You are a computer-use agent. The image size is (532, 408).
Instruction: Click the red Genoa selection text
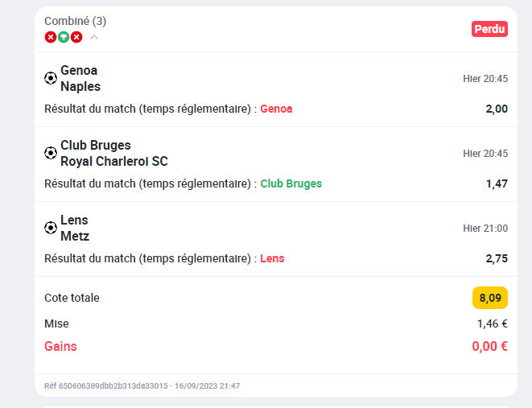coord(276,109)
